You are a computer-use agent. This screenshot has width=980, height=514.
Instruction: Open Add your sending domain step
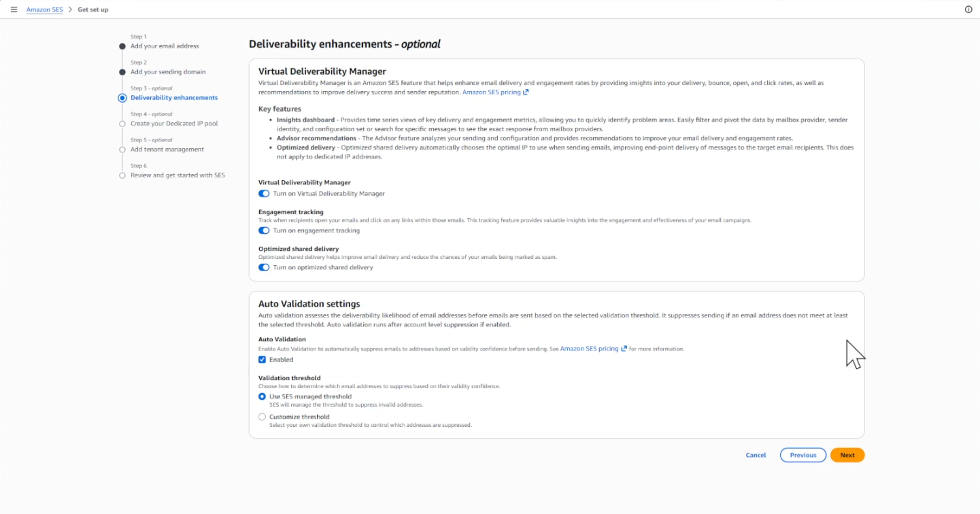(x=168, y=72)
